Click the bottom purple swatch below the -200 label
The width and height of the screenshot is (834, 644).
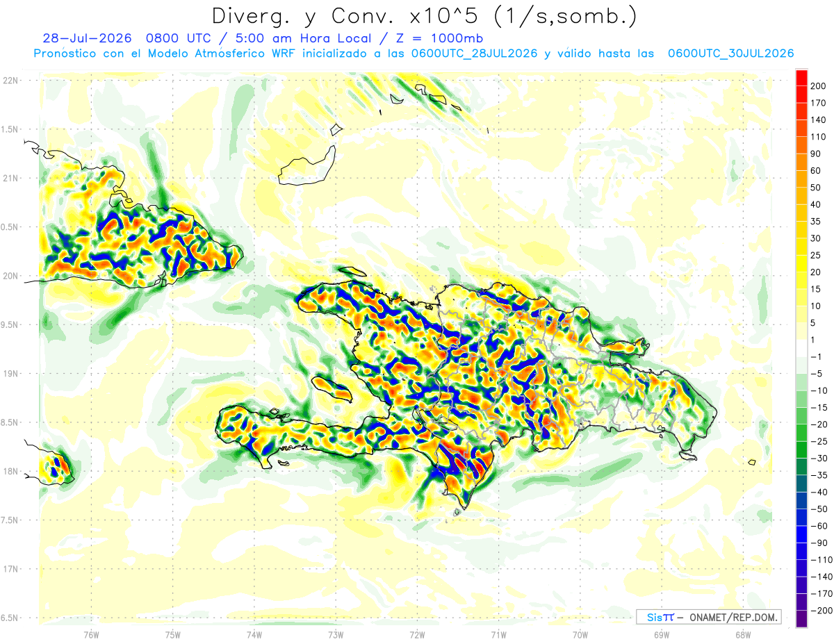tap(801, 619)
